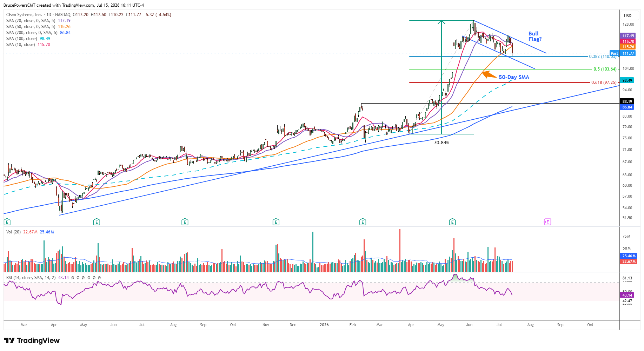Click the purple 43.14 RSI axis tag
The height and width of the screenshot is (351, 644).
click(628, 295)
